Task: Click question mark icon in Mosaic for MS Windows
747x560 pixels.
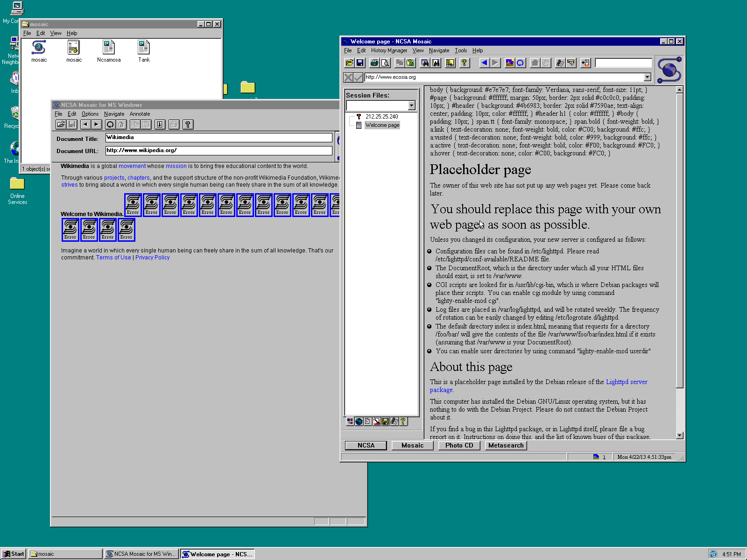Action: point(188,124)
